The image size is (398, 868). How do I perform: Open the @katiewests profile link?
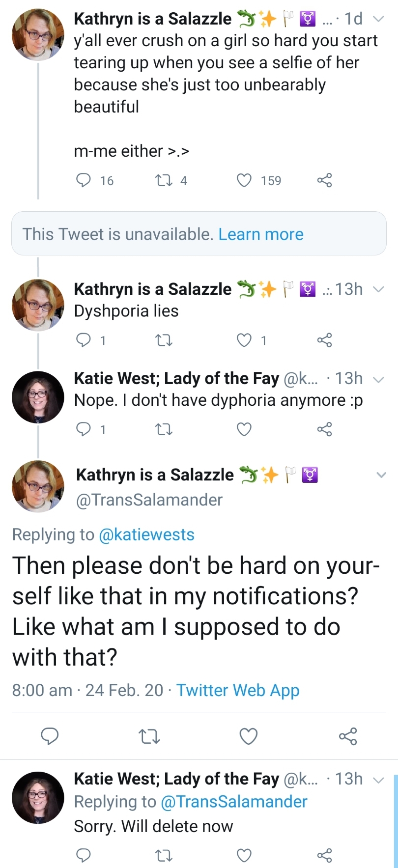(147, 534)
